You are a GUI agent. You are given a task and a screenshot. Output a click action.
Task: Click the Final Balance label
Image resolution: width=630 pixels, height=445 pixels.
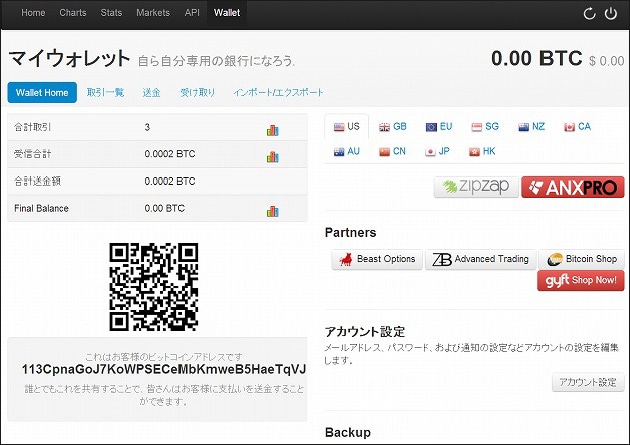41,208
